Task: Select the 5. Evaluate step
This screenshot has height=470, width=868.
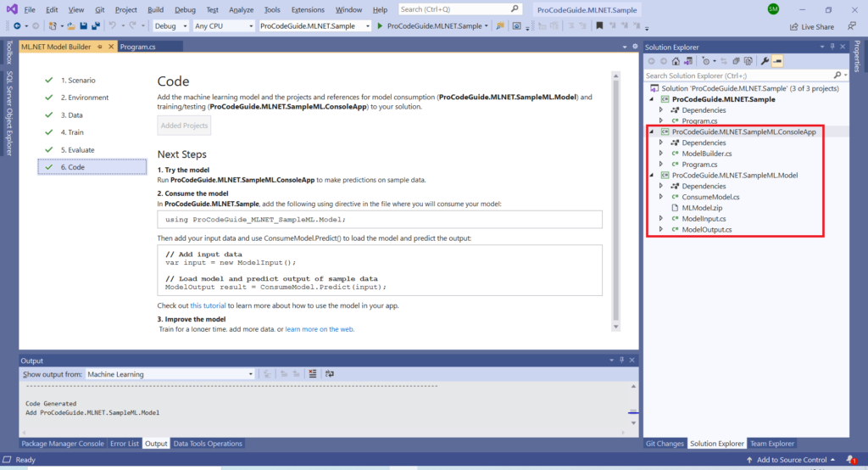Action: pyautogui.click(x=92, y=149)
